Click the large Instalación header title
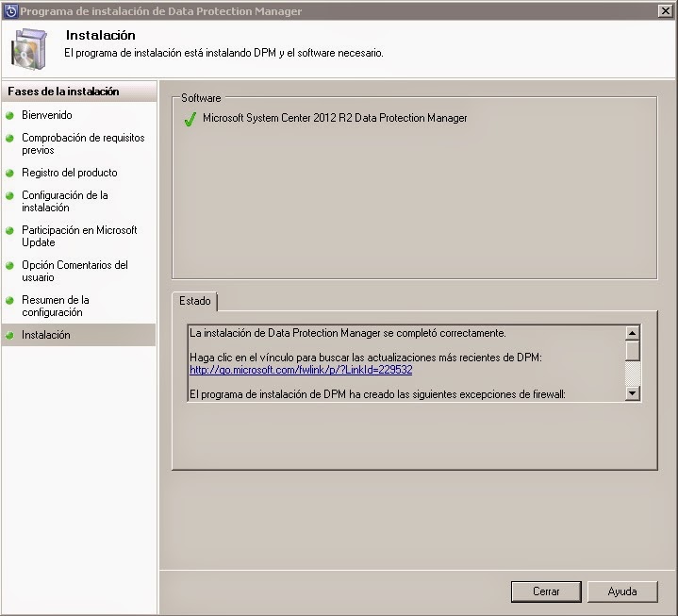Viewport: 678px width, 616px height. [100, 35]
